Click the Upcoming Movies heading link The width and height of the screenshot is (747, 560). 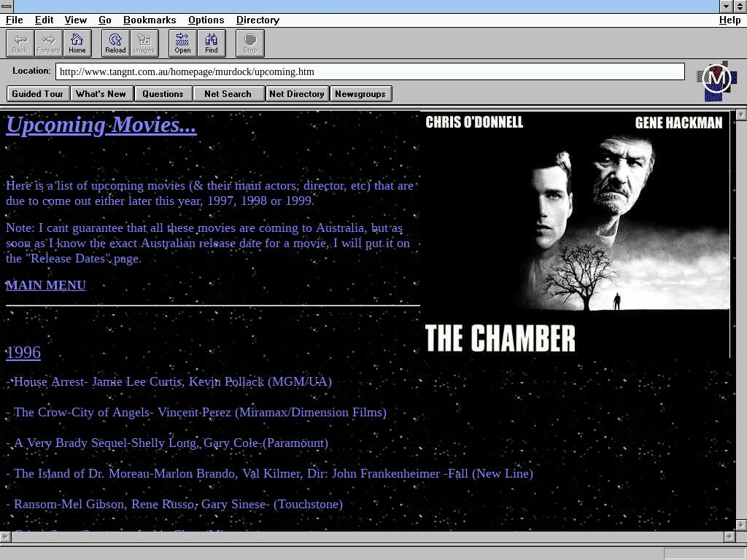pyautogui.click(x=101, y=125)
